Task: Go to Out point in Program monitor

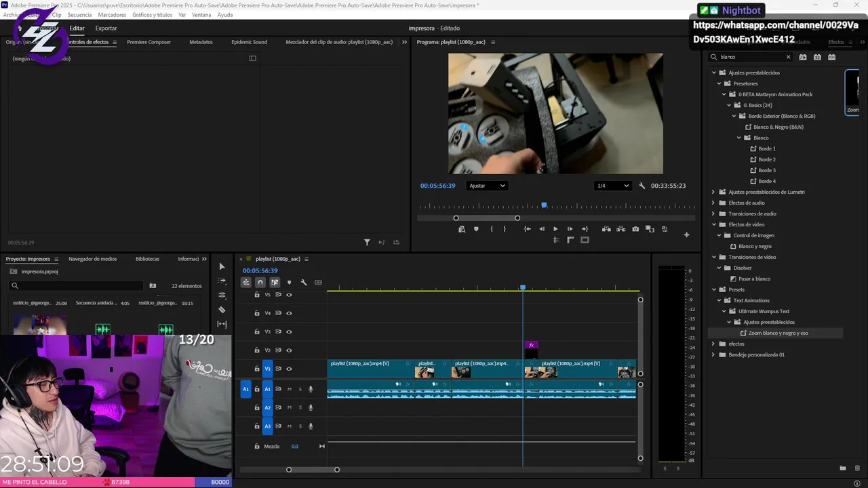Action: [585, 229]
